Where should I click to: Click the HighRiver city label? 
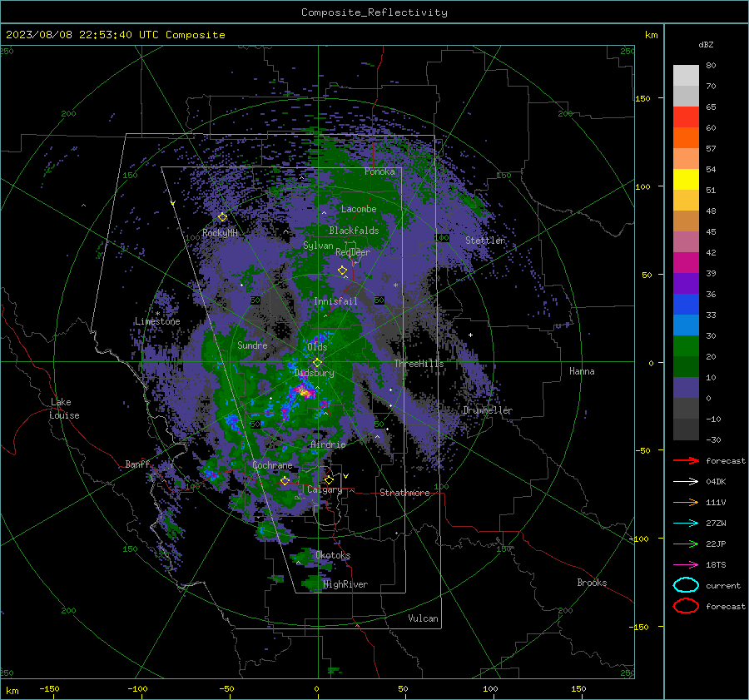345,584
